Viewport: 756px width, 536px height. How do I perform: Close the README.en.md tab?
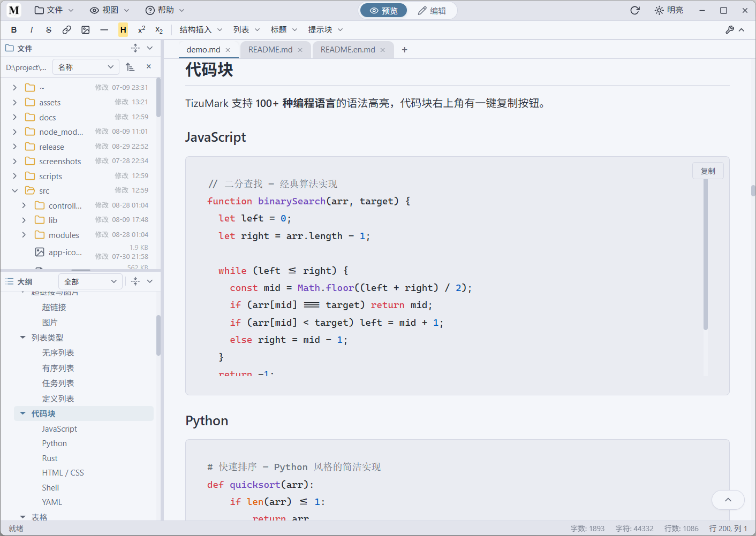[383, 50]
